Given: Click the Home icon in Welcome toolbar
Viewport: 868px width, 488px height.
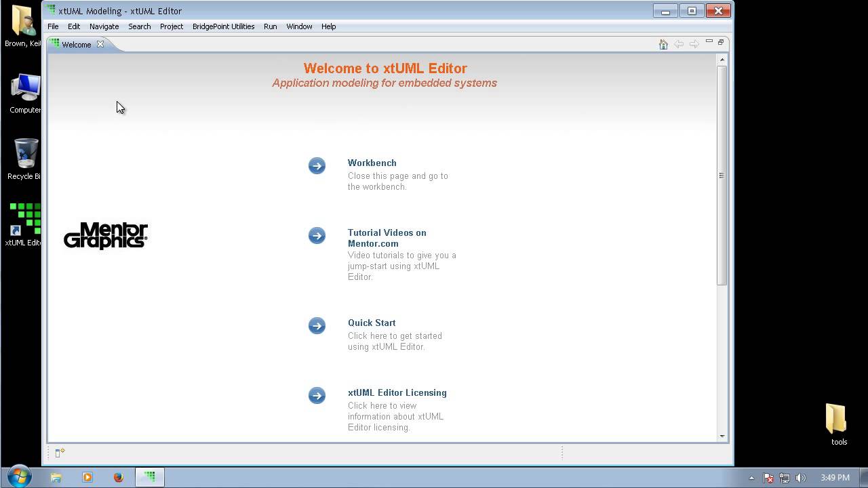Looking at the screenshot, I should coord(663,44).
